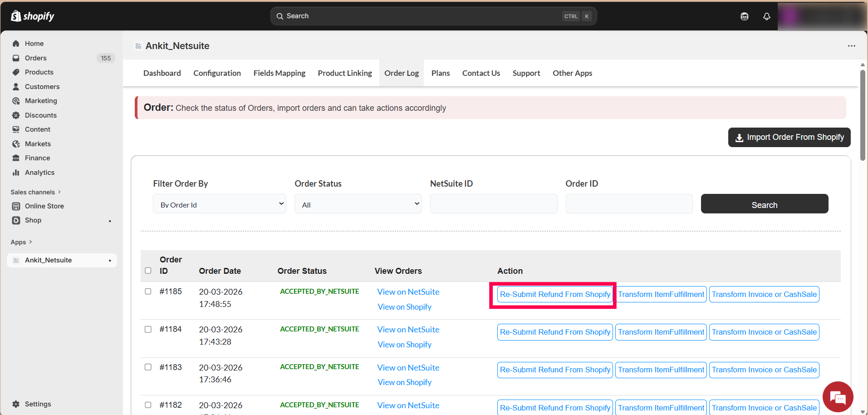Open the Filter Order By dropdown

219,204
